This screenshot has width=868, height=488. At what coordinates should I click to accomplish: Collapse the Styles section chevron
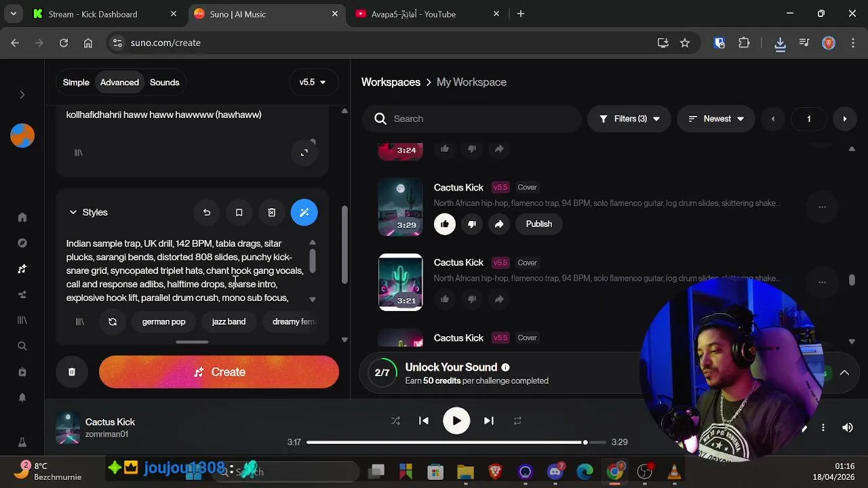pos(73,212)
